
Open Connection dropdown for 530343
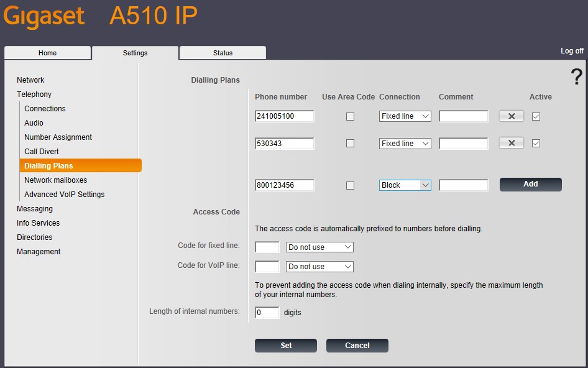[x=405, y=144]
